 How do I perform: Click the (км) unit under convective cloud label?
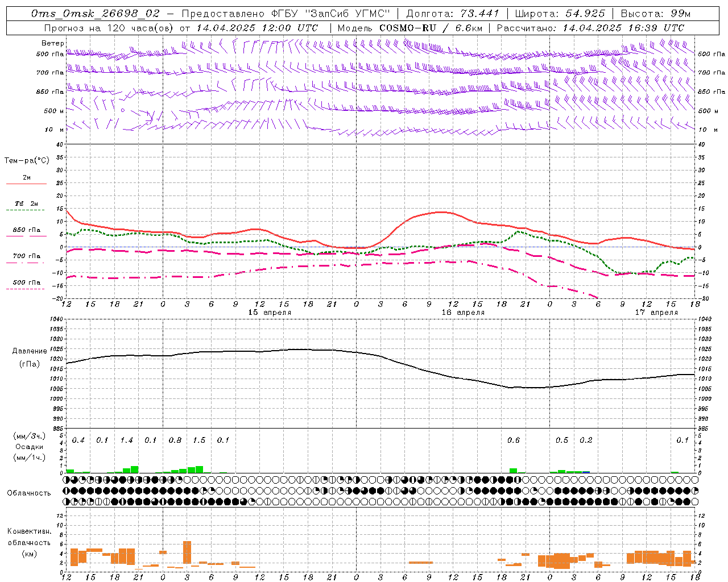(30, 554)
